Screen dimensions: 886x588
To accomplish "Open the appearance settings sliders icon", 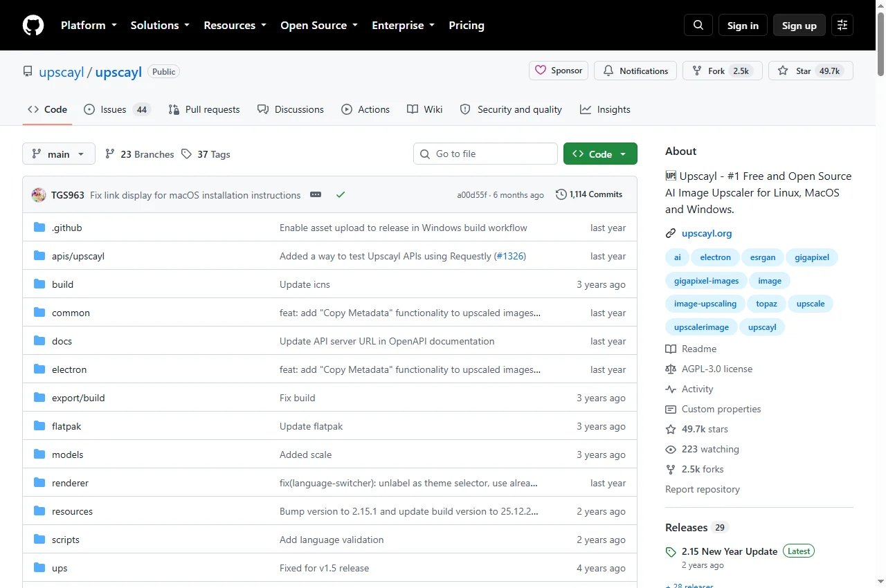I will (x=842, y=26).
